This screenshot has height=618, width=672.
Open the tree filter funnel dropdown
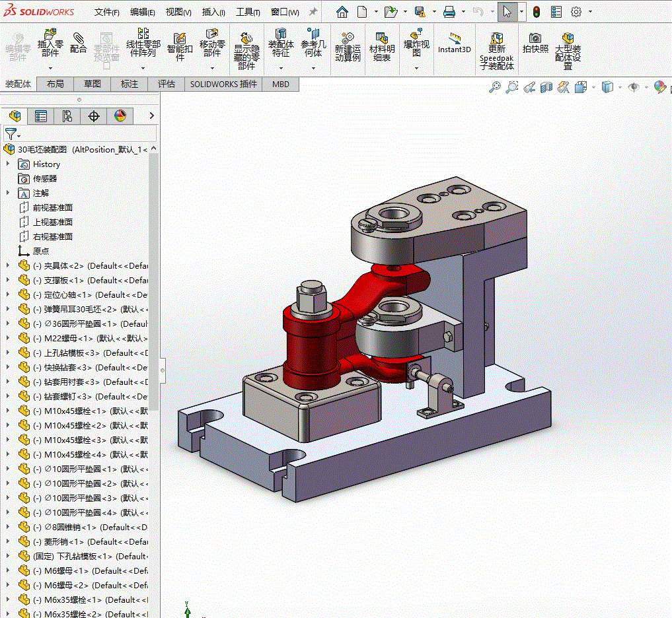12,134
